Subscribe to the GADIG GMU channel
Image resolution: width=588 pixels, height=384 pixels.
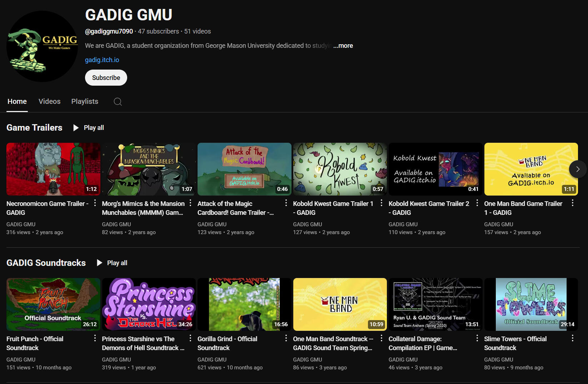coord(106,78)
